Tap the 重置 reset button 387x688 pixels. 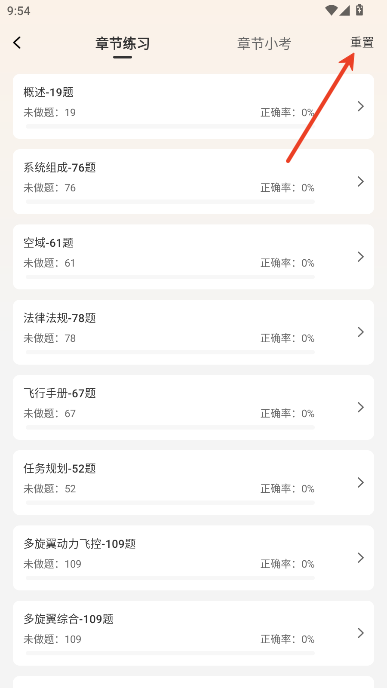[x=362, y=43]
